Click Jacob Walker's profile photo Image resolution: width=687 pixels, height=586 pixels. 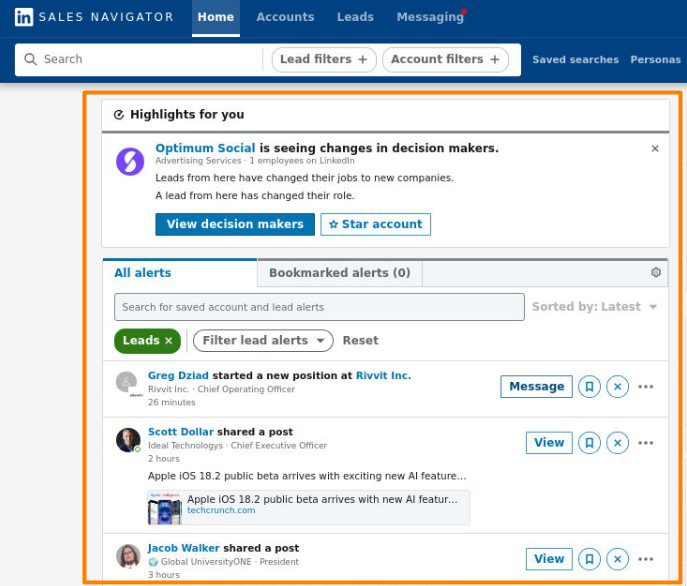[128, 556]
